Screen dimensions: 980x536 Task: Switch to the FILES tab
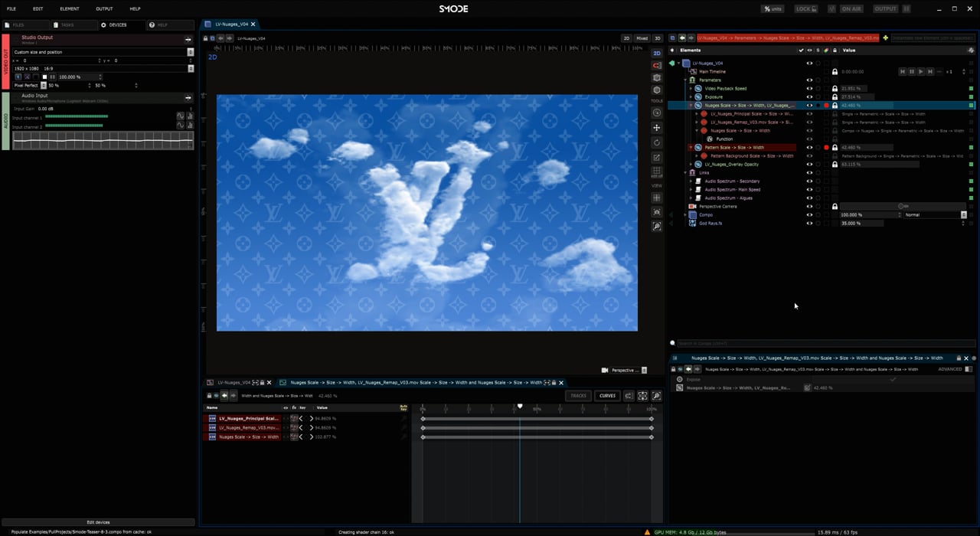[x=25, y=25]
